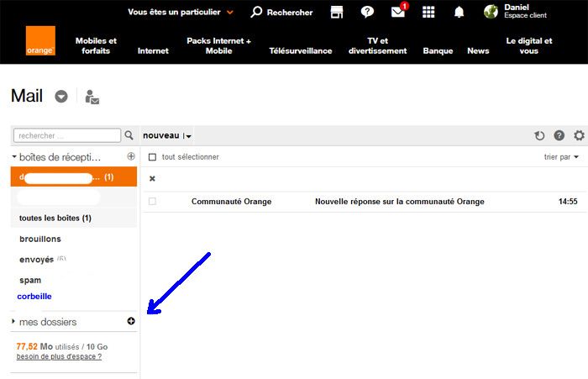The width and height of the screenshot is (588, 379).
Task: Click the Orange logo
Action: [40, 40]
